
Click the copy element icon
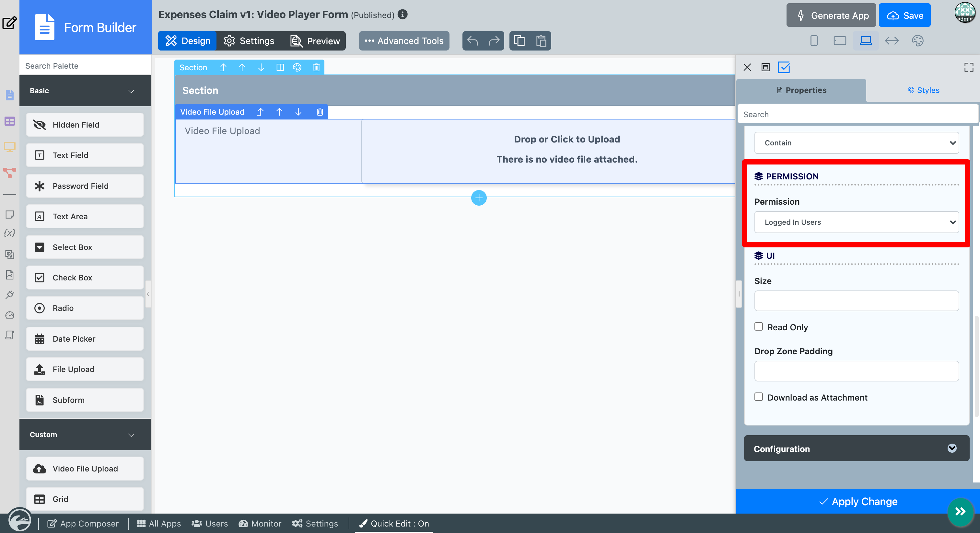coord(519,41)
